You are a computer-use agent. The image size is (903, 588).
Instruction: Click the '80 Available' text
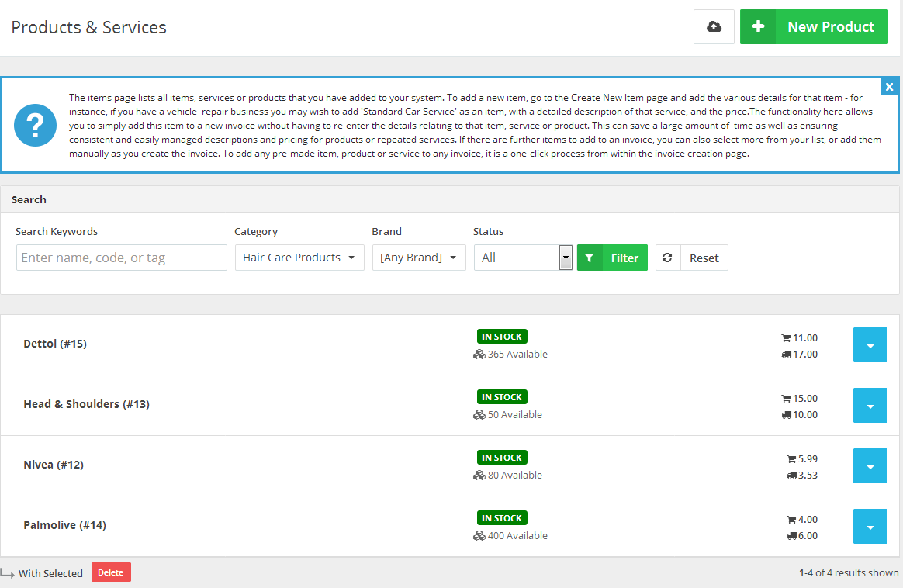(x=515, y=475)
